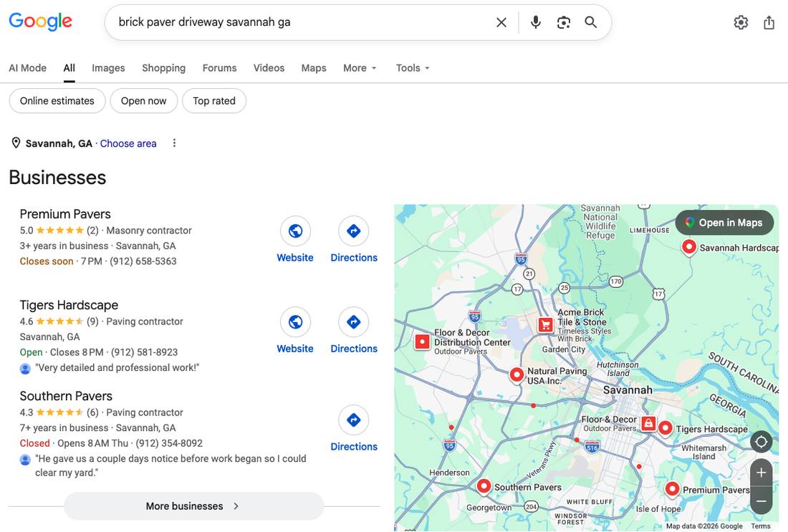
Task: Open the Premium Pavers business listing title
Action: 65,214
